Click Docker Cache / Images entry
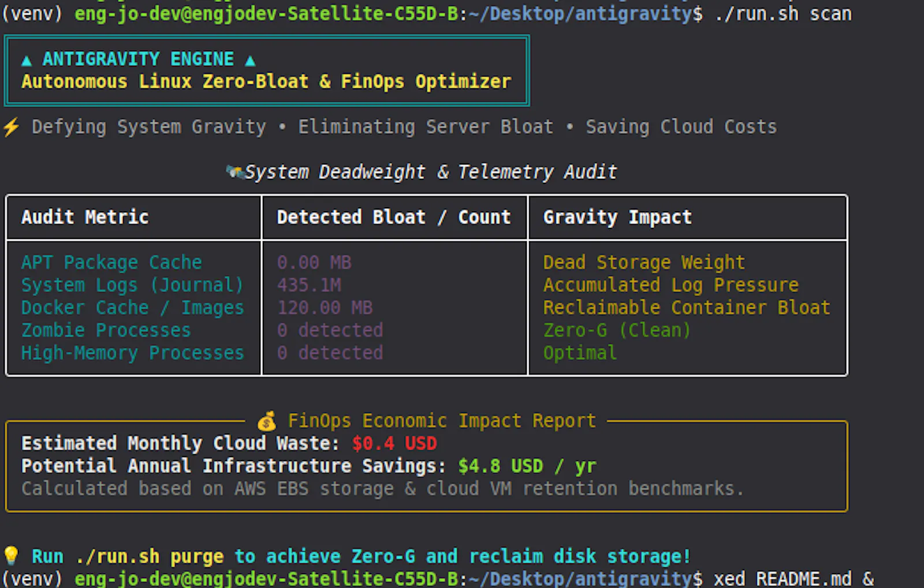The width and height of the screenshot is (924, 588). pos(132,308)
